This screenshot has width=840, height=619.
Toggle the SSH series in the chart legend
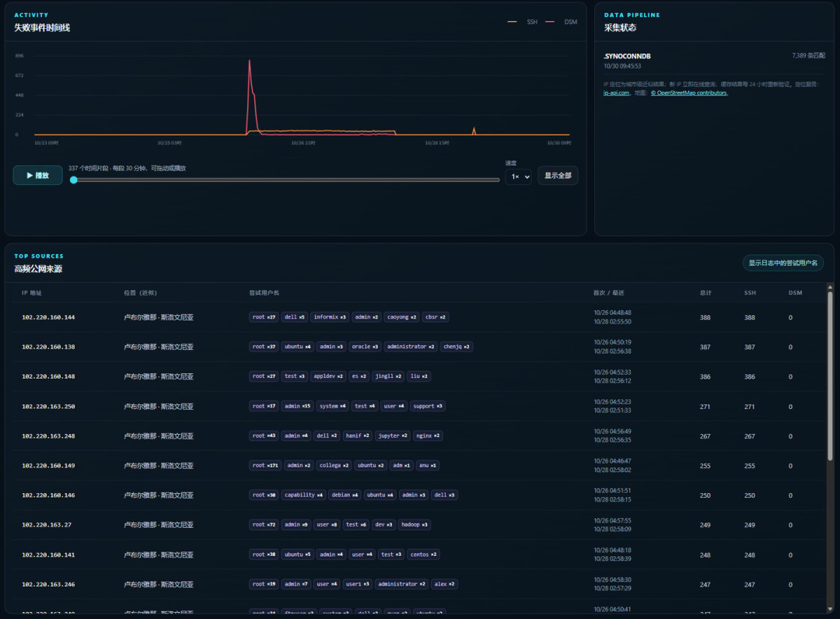pos(523,22)
